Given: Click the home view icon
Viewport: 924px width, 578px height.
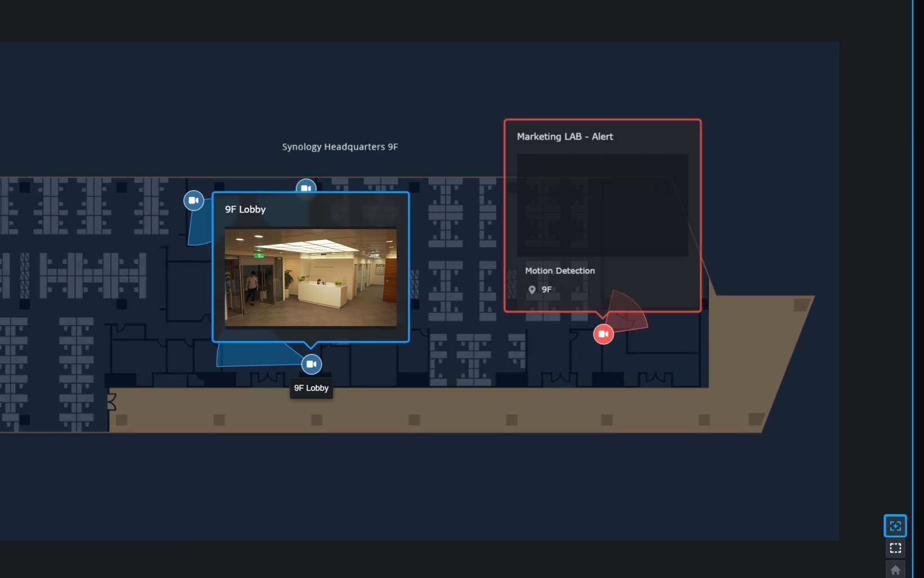Looking at the screenshot, I should (895, 570).
